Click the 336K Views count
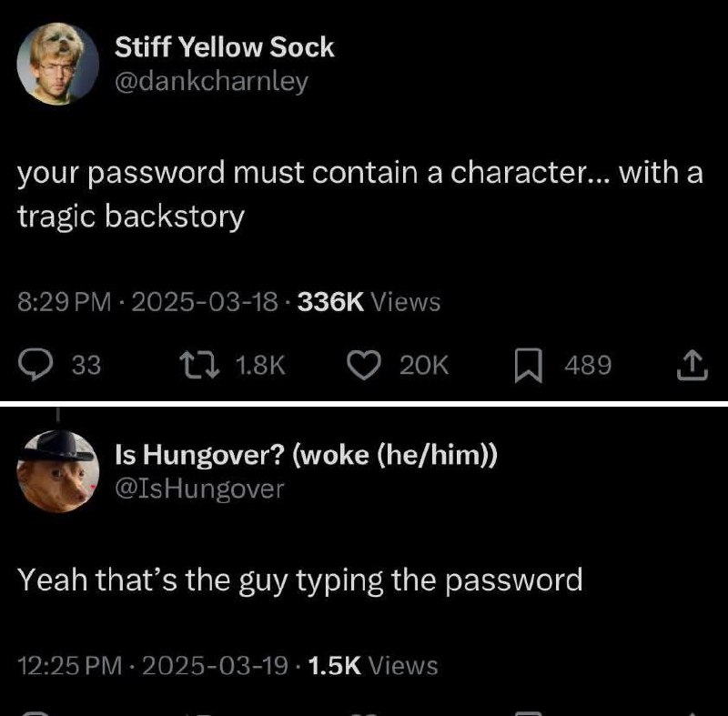Viewport: 728px width, 716px height. [369, 302]
